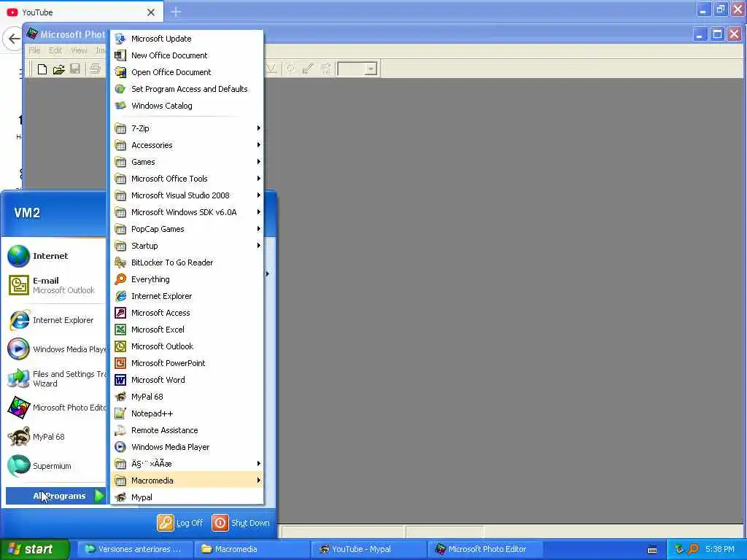
Task: Select the YouTube browser tab
Action: click(x=82, y=12)
